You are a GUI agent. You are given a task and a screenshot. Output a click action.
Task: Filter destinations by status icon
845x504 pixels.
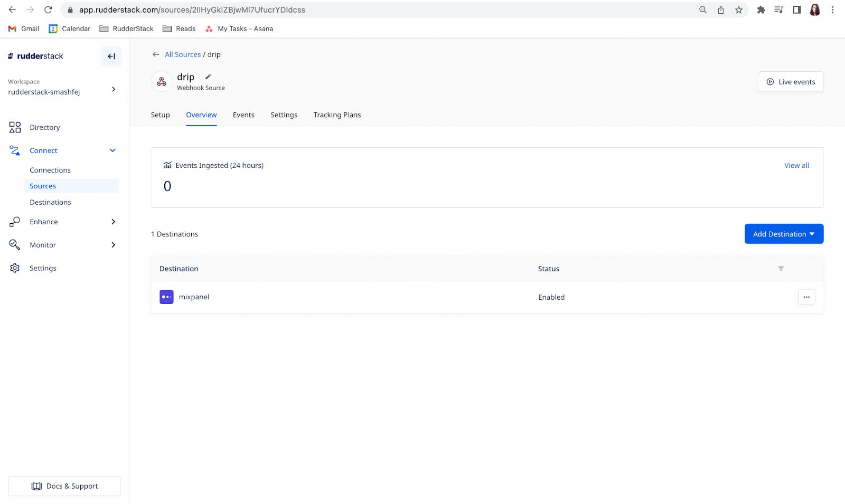781,269
